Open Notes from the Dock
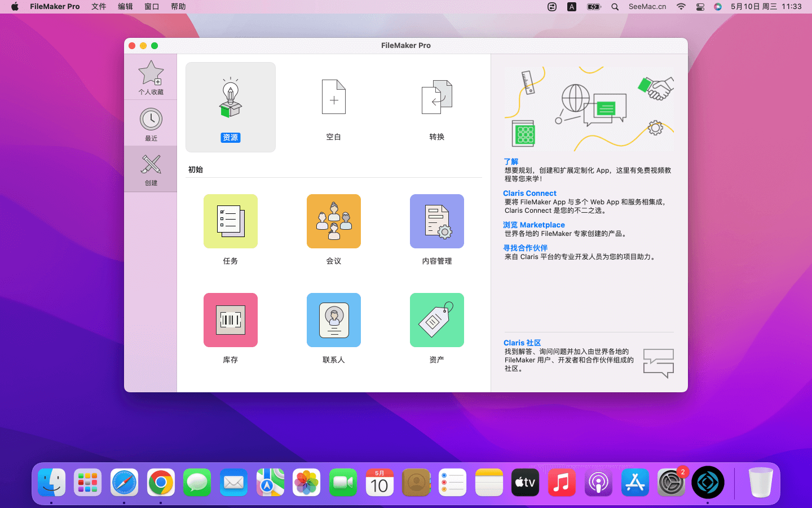This screenshot has height=508, width=812. coord(489,483)
